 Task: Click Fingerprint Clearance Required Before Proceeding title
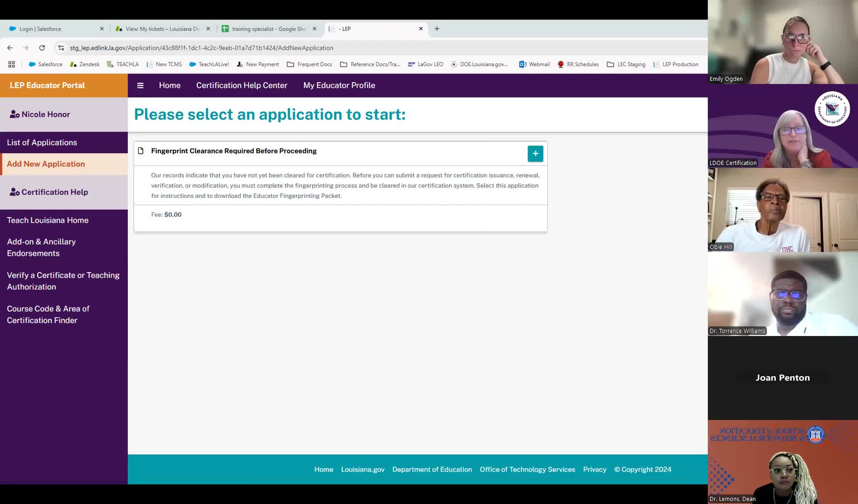(234, 151)
